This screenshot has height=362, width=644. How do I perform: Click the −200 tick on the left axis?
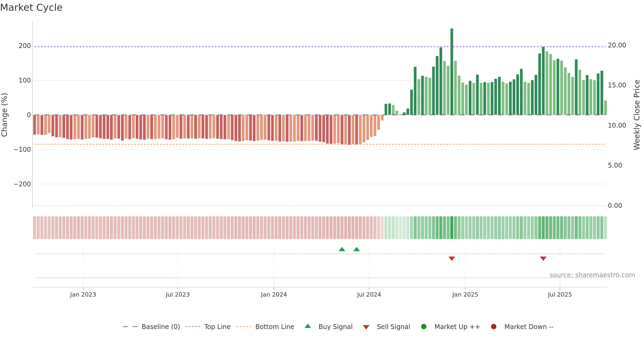point(22,184)
